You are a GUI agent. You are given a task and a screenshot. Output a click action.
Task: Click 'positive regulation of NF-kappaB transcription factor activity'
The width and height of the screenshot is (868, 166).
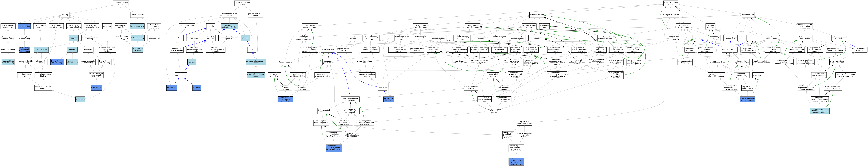coord(516,162)
